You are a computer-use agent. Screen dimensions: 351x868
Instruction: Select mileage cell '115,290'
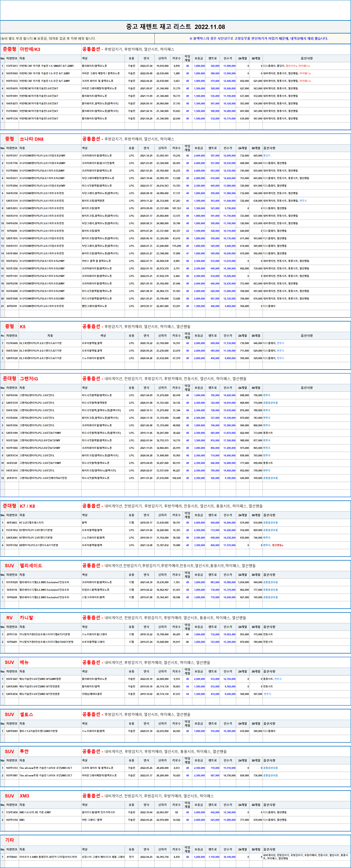tap(176, 246)
